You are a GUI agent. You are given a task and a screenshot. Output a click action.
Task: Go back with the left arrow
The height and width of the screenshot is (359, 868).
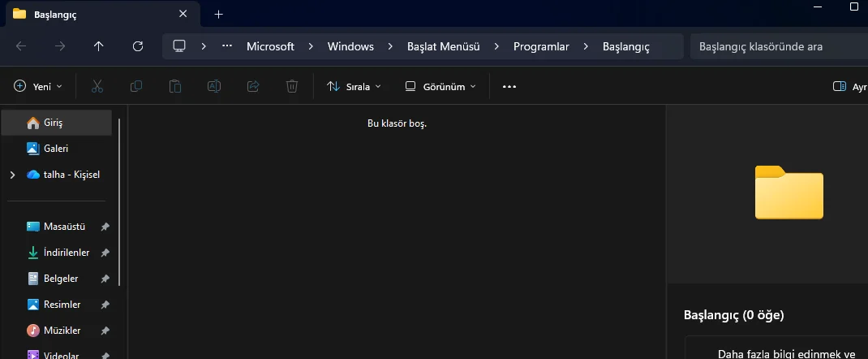coord(21,46)
